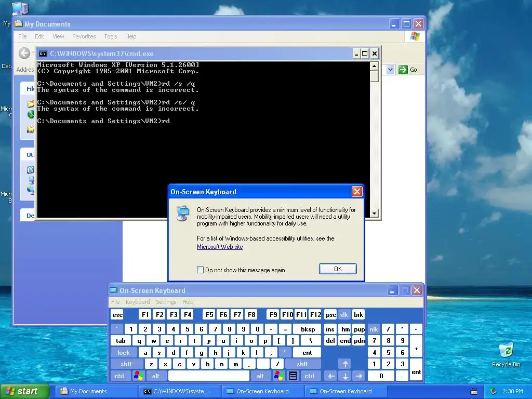Click the brk key on On-Screen Keyboard
Image resolution: width=532 pixels, height=399 pixels.
358,314
